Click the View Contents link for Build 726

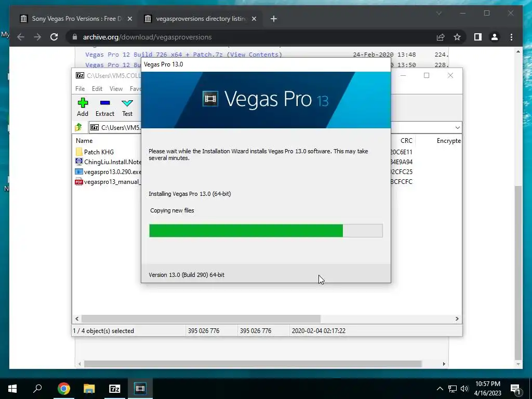pos(255,55)
